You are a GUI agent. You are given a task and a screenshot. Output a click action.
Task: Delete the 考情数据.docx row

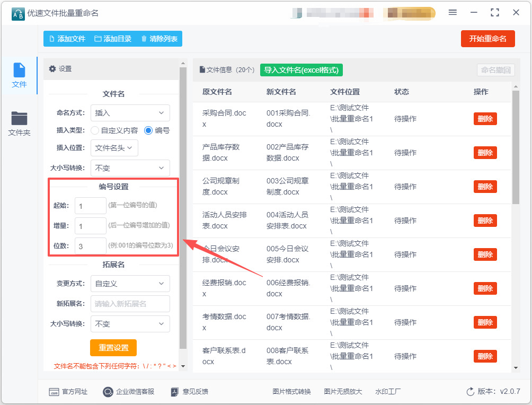[x=485, y=322]
